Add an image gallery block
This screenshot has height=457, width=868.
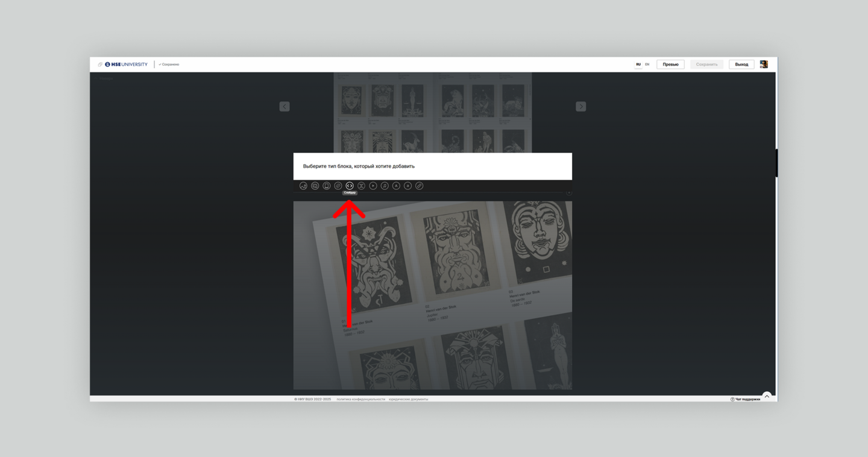click(x=315, y=186)
